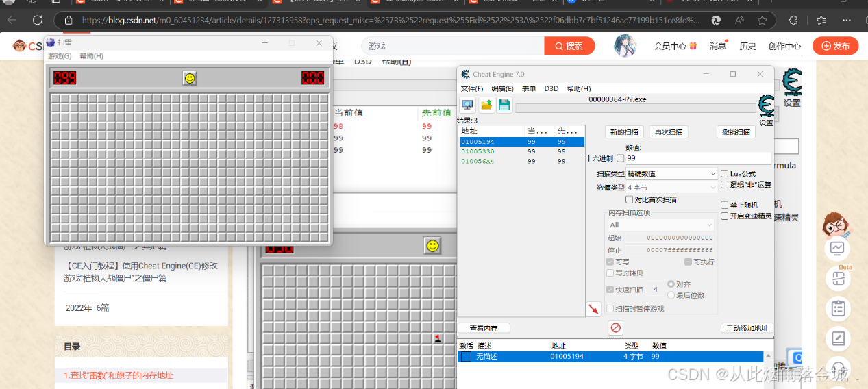868x389 pixels.
Task: Toggle the 扫描时暂停游戏 checkbox
Action: (x=610, y=309)
